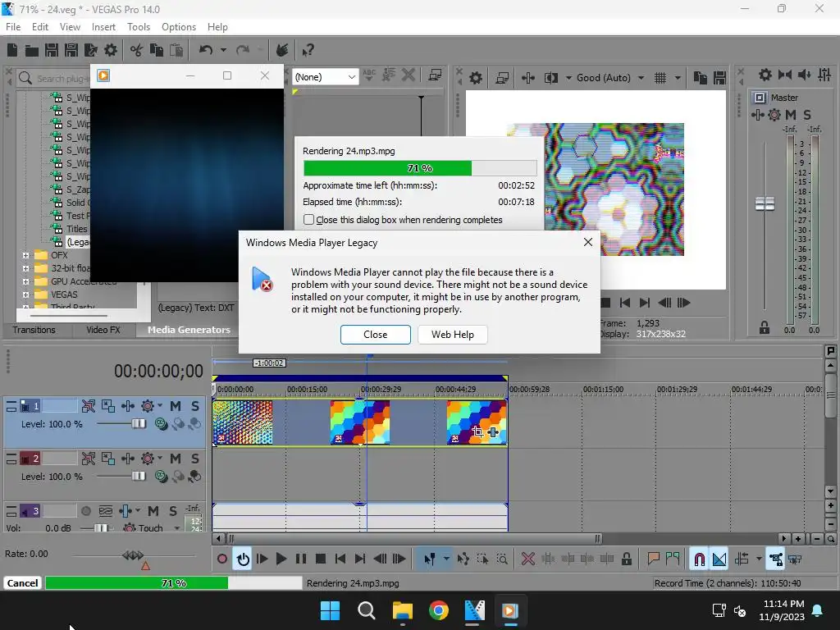
Task: Click the playback Rate slider handle
Action: (x=133, y=555)
